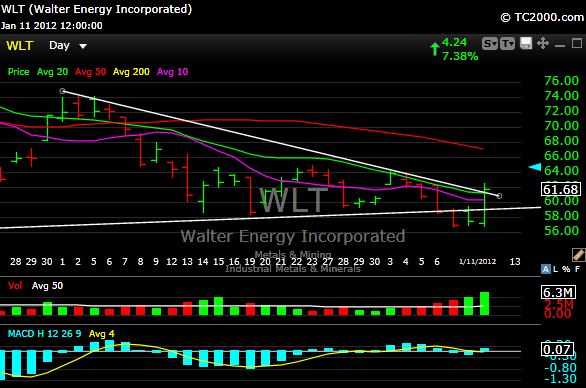The height and width of the screenshot is (388, 586).
Task: Click the 4.24 price change value
Action: pyautogui.click(x=454, y=42)
